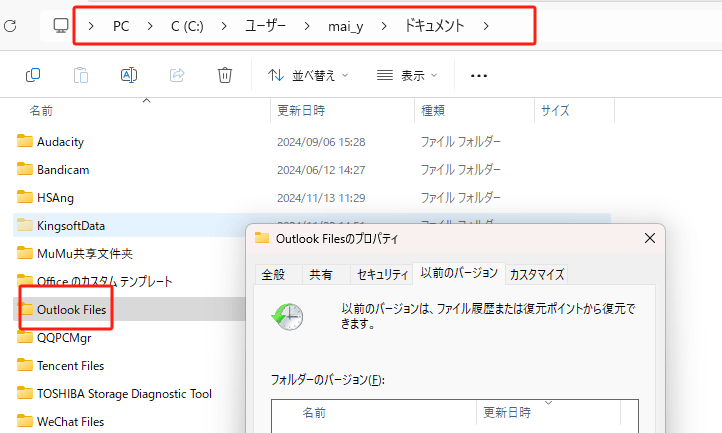Click the Refresh icon beside address bar

coord(10,26)
